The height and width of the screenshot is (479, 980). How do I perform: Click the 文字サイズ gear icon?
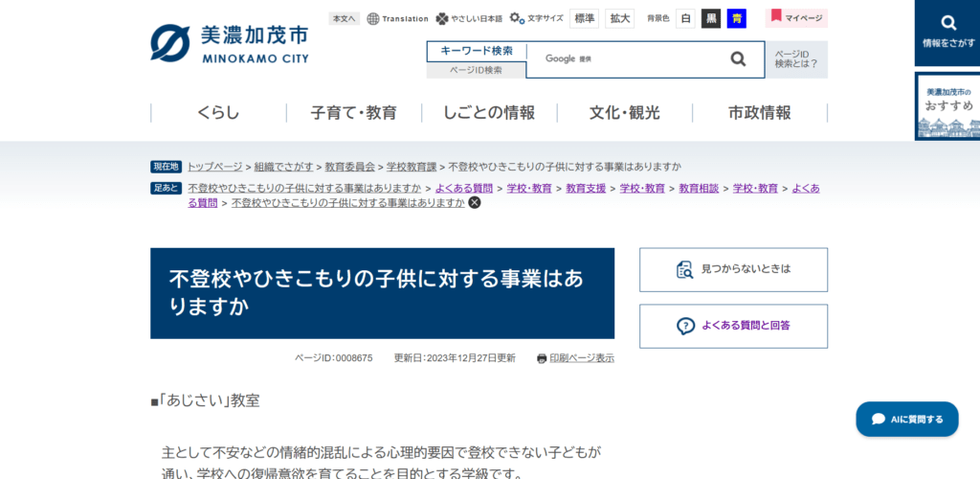[516, 19]
